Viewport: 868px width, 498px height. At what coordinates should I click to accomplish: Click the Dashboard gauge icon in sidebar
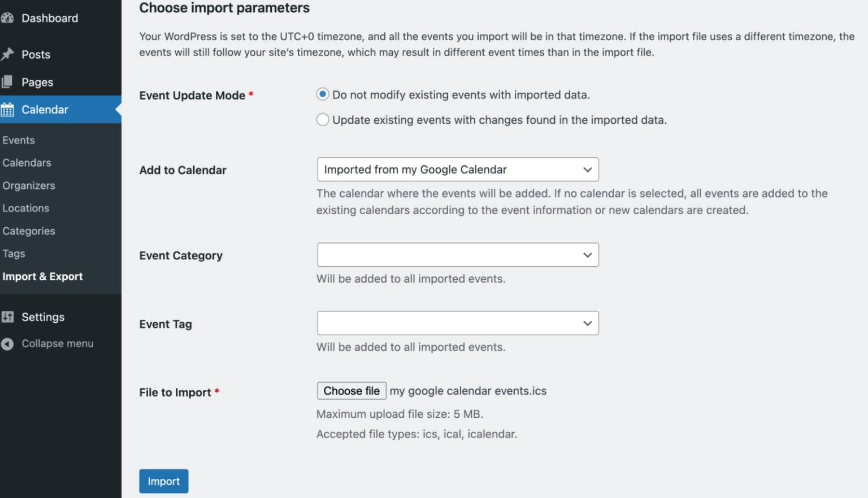point(8,18)
